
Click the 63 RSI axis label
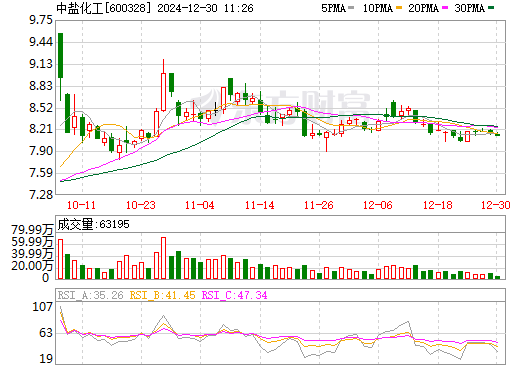46,333
